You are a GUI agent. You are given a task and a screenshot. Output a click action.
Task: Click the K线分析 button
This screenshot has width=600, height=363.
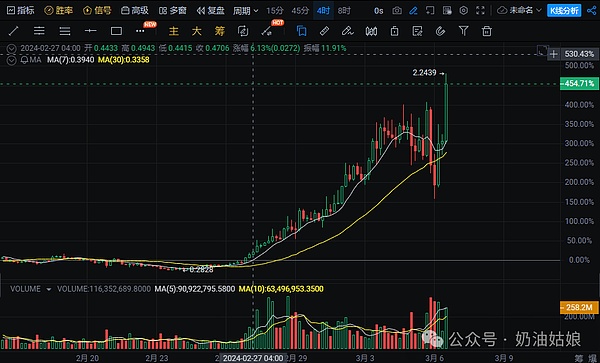(564, 11)
